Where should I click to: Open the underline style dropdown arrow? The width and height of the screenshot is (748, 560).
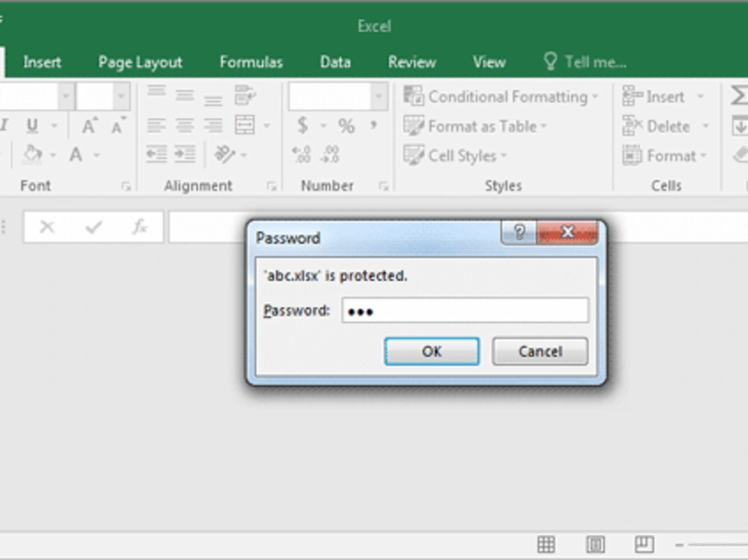coord(54,126)
